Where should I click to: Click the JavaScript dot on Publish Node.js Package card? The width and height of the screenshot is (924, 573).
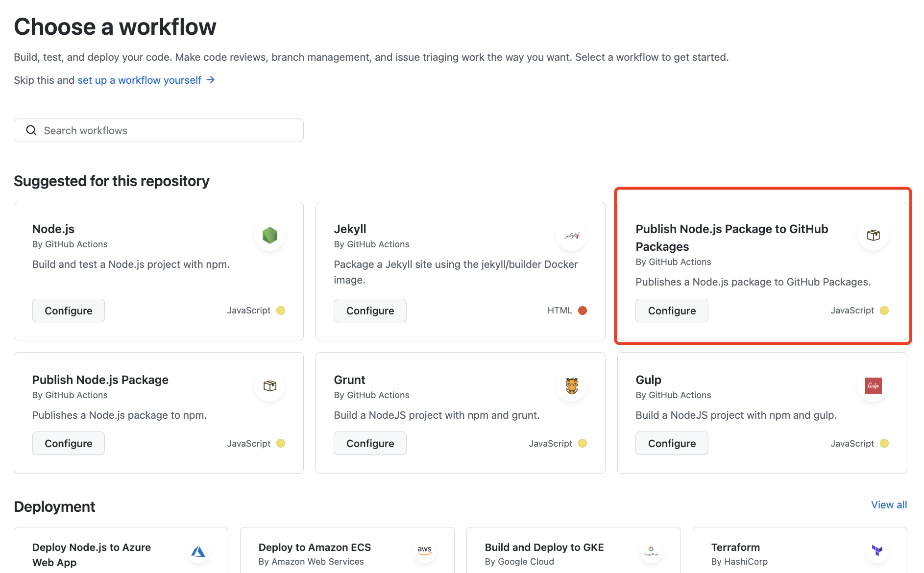point(281,443)
